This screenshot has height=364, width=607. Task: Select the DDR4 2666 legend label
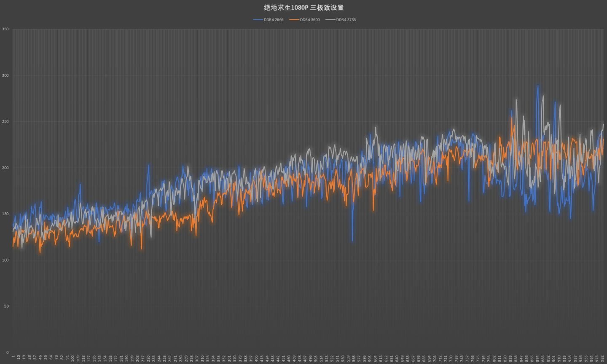click(x=274, y=20)
